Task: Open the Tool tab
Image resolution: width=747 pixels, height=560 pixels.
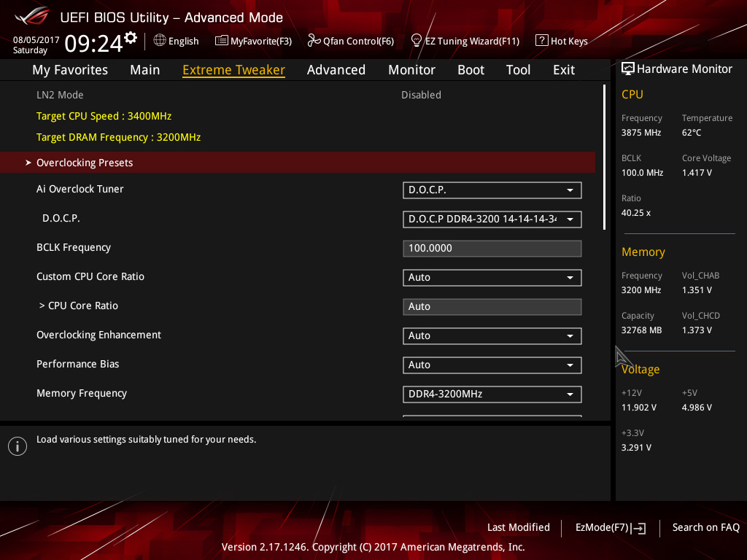Action: (519, 70)
